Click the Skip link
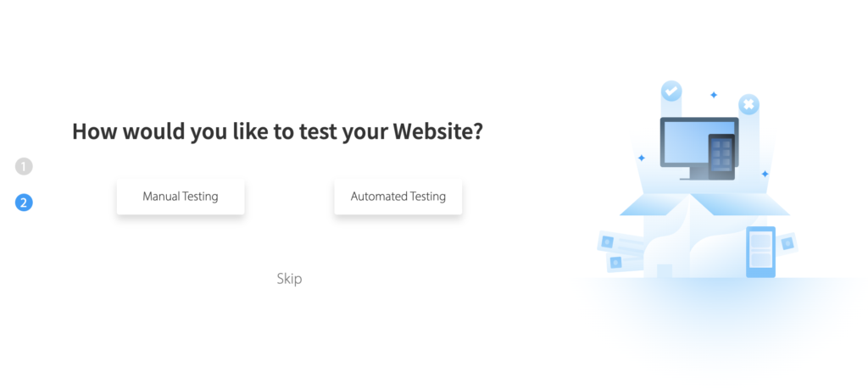The width and height of the screenshot is (868, 389). [290, 278]
